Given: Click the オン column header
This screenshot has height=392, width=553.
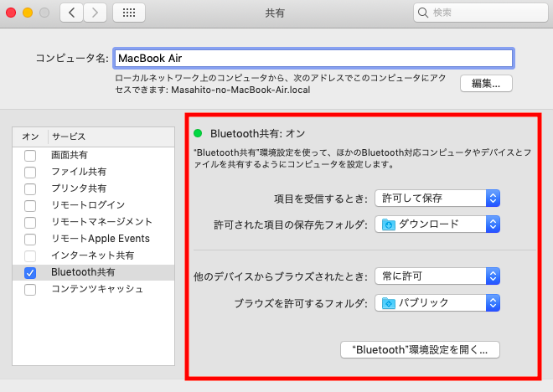Looking at the screenshot, I should tap(30, 137).
